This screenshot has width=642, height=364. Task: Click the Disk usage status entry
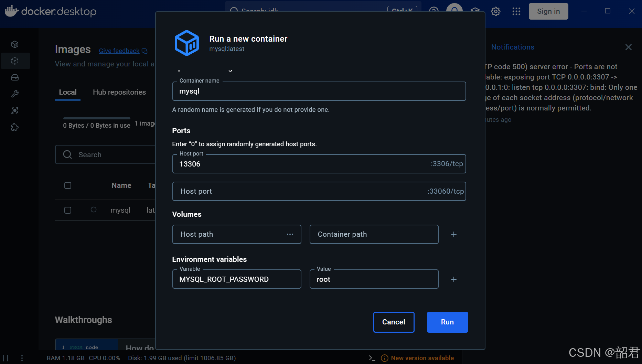[x=182, y=358]
